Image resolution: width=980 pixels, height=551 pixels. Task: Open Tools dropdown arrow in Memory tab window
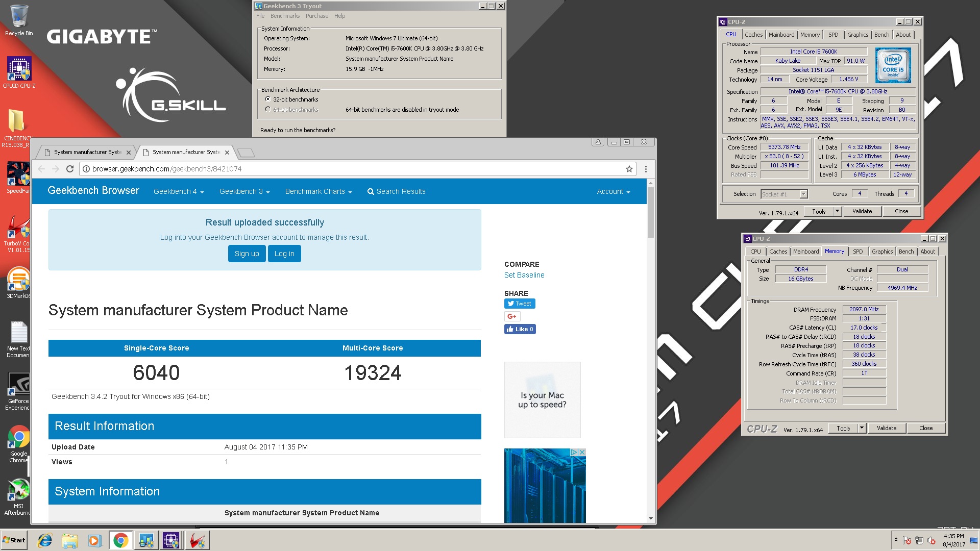pos(862,428)
